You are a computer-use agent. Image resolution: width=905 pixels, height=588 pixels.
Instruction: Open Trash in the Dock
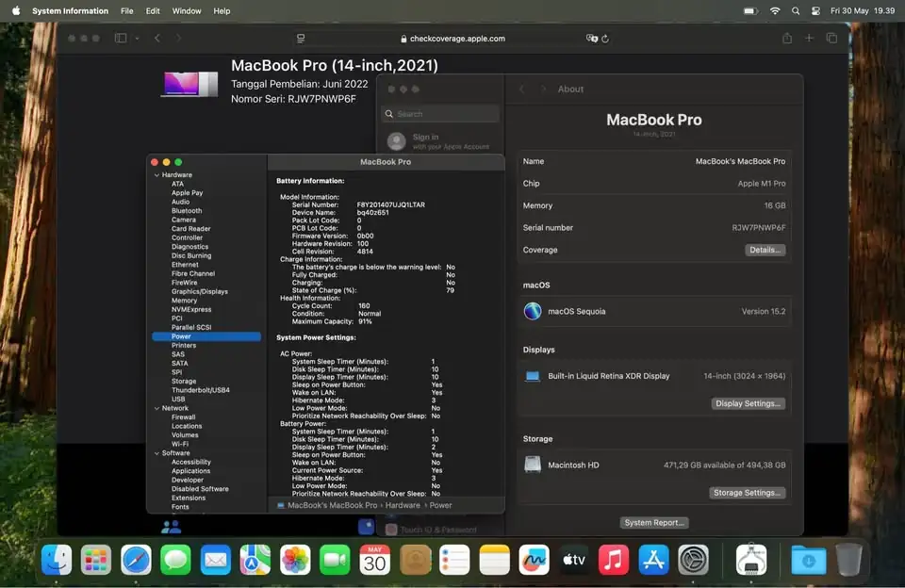(x=848, y=560)
